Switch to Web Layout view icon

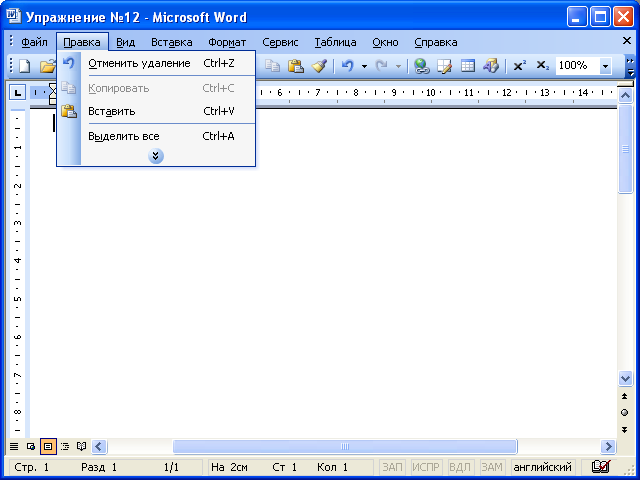point(31,447)
